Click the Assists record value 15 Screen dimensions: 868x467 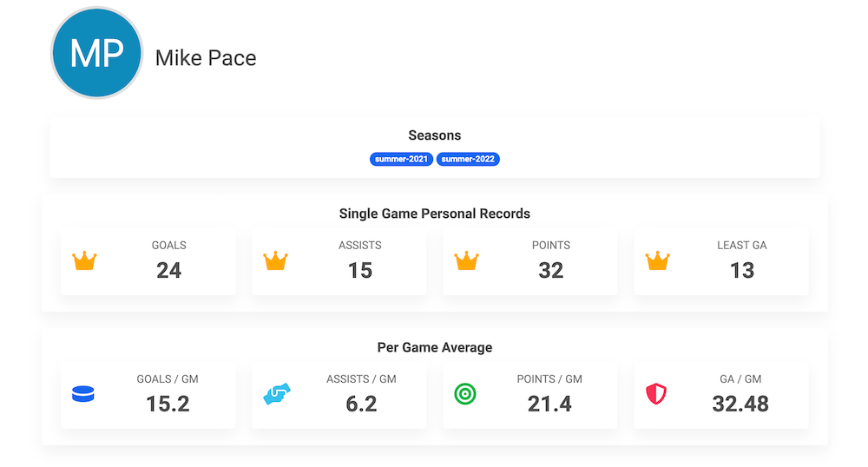point(360,270)
